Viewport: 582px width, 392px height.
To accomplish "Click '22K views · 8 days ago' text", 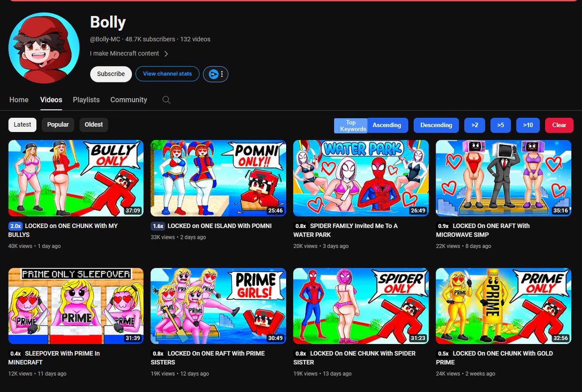I will point(464,246).
